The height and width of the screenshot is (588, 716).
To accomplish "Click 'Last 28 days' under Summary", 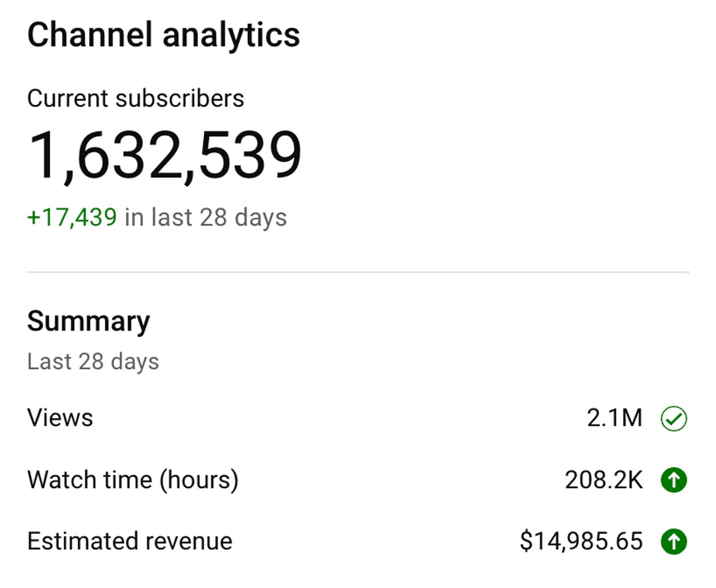I will pos(93,362).
